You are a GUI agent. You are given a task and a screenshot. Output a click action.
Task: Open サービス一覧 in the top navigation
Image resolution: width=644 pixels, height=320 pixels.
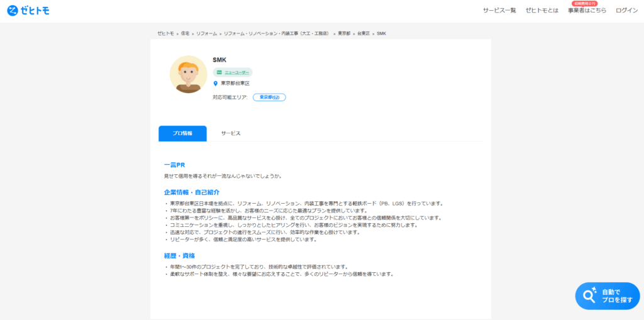(x=499, y=11)
